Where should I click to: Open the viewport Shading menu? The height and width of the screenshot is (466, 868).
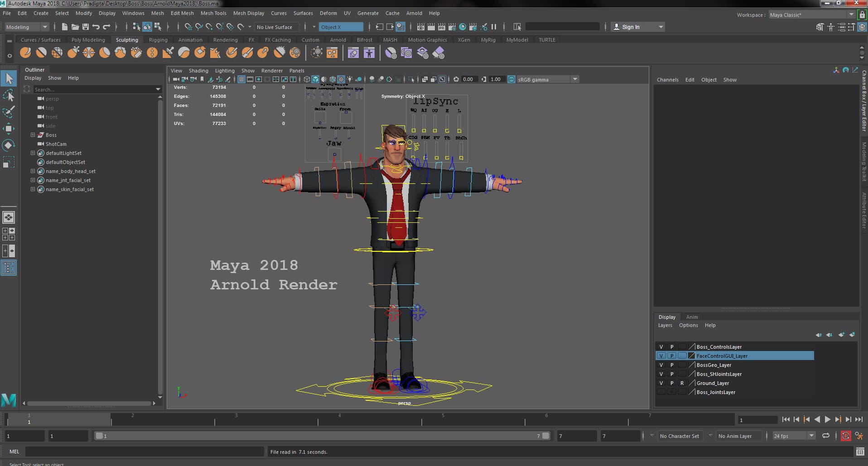198,71
